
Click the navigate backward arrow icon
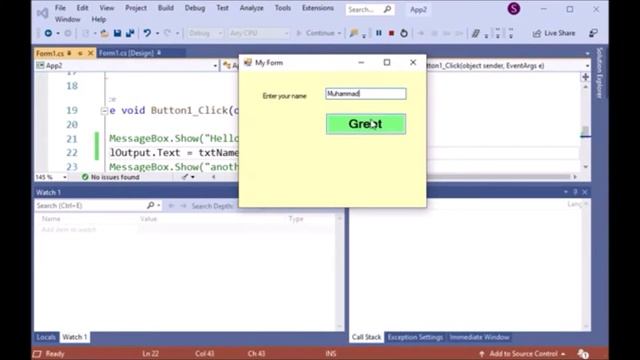48,33
